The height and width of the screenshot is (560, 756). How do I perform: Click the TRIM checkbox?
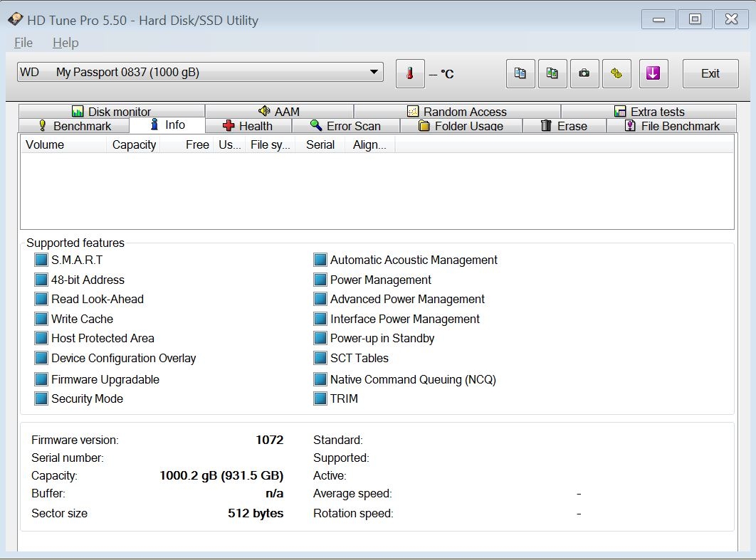320,398
